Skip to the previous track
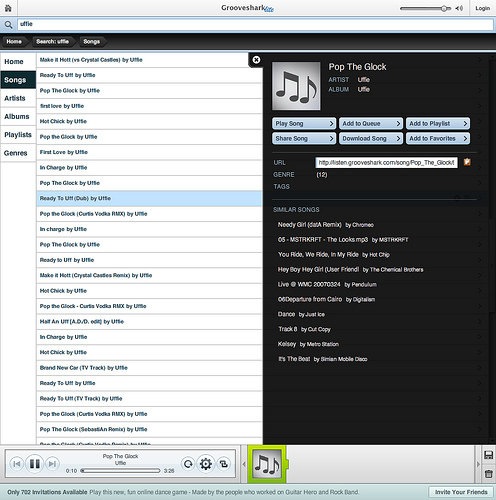 16,464
